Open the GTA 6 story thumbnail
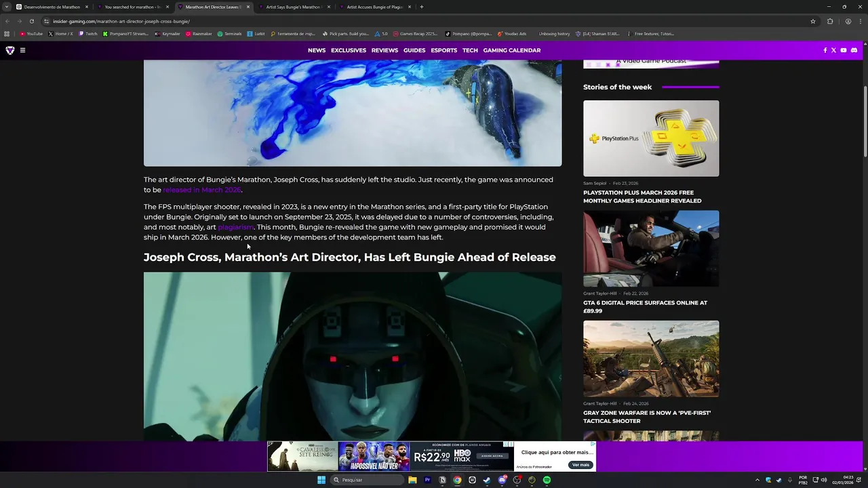Viewport: 868px width, 488px height. click(x=651, y=248)
